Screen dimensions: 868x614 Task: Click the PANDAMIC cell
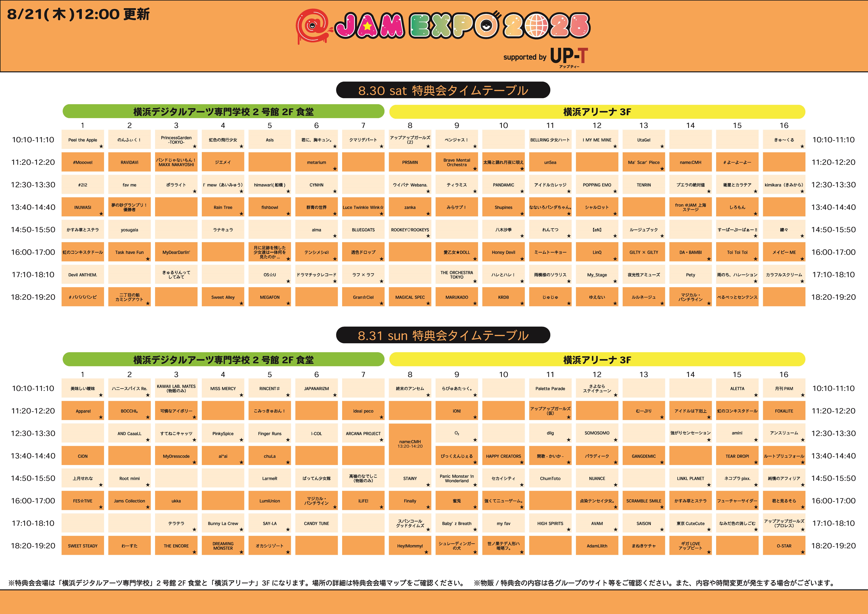[x=503, y=185]
